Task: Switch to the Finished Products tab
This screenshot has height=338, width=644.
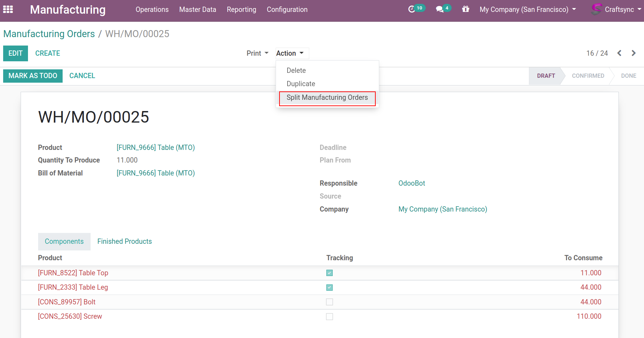Action: click(125, 241)
